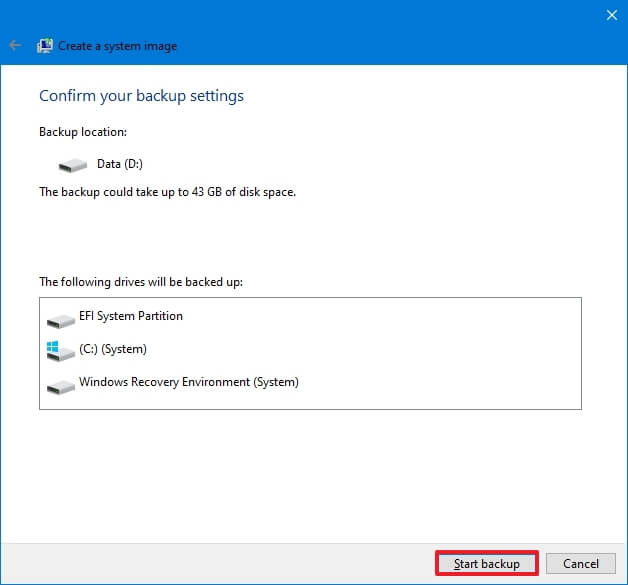Click the system image wizard icon
Viewport: 628px width, 585px height.
[x=45, y=46]
